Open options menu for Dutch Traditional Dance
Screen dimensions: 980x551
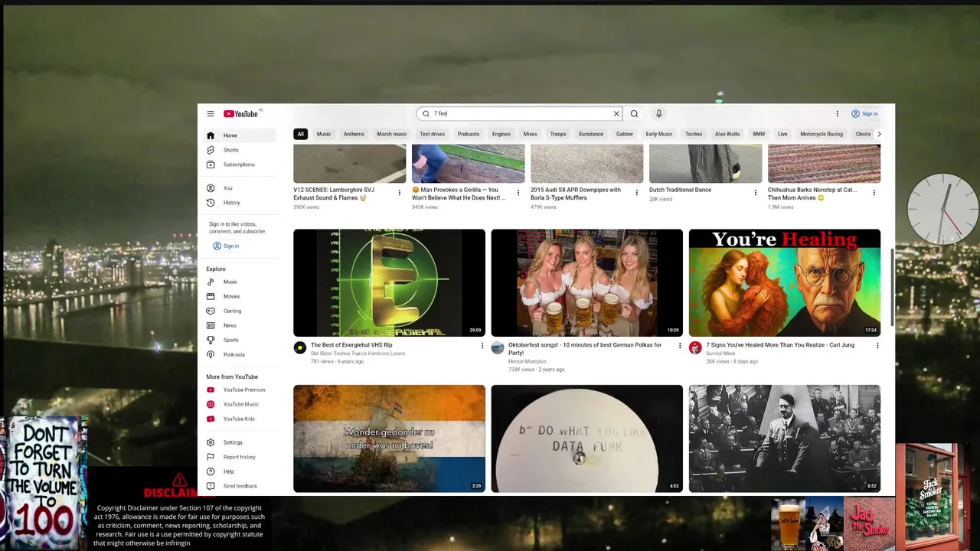(x=756, y=193)
